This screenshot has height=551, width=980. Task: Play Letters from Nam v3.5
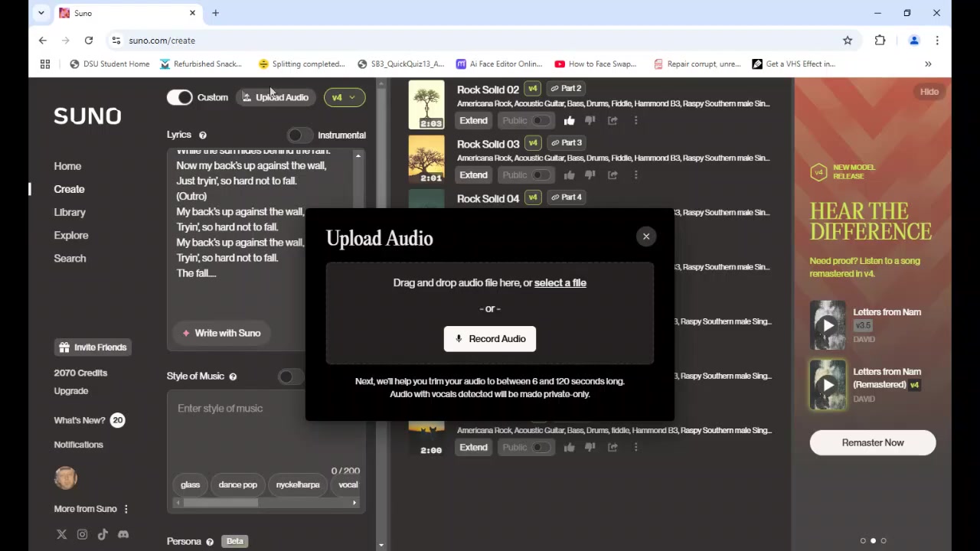pos(828,325)
